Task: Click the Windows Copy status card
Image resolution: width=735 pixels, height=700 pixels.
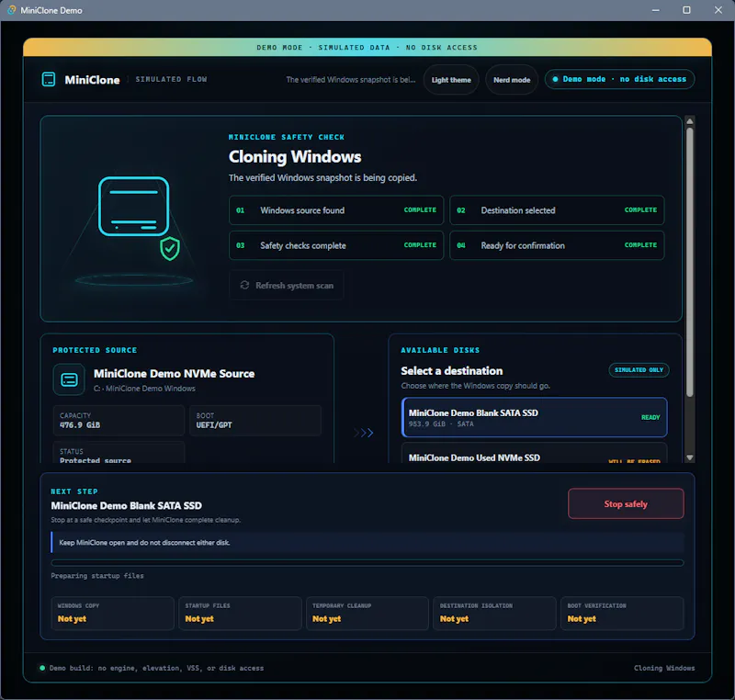Action: 112,613
